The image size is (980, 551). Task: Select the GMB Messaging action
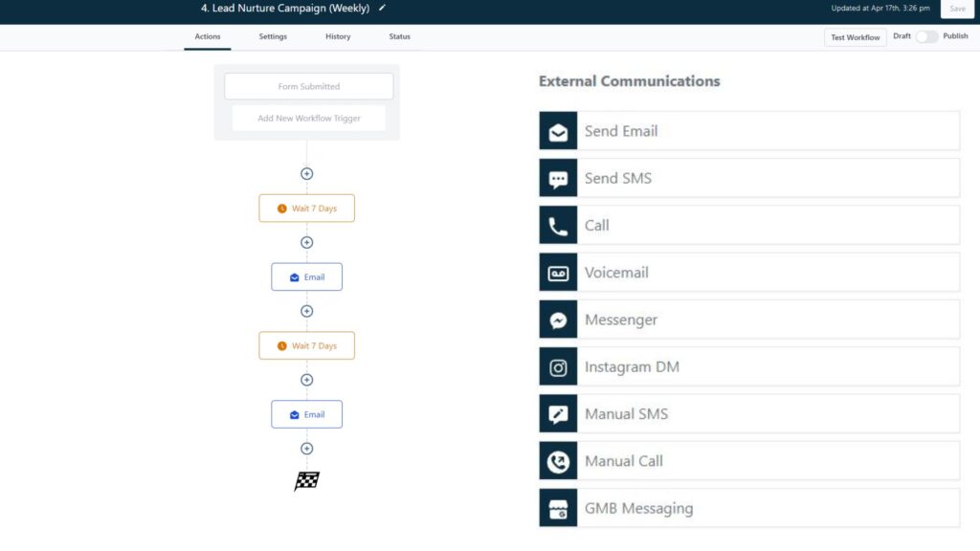click(x=749, y=509)
